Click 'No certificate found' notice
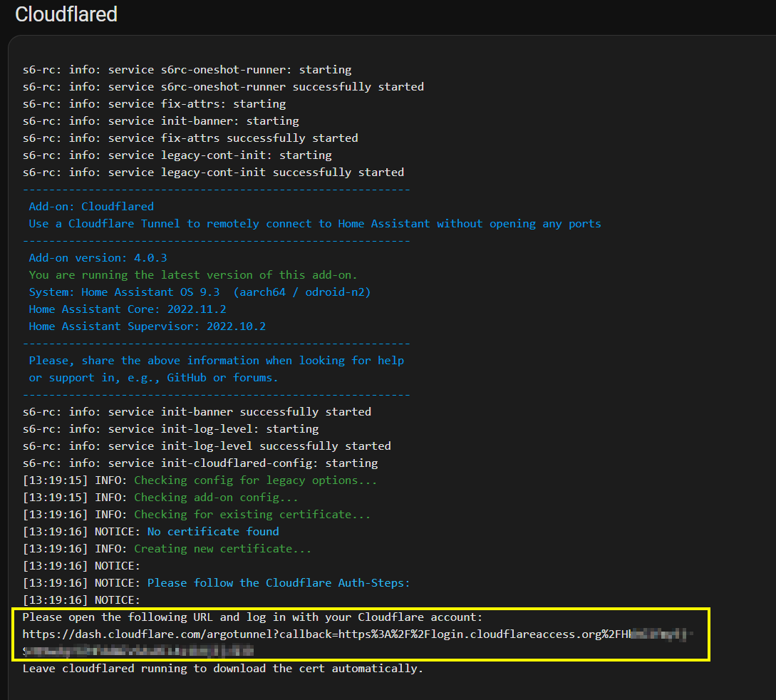Image resolution: width=776 pixels, height=700 pixels. coord(151,532)
